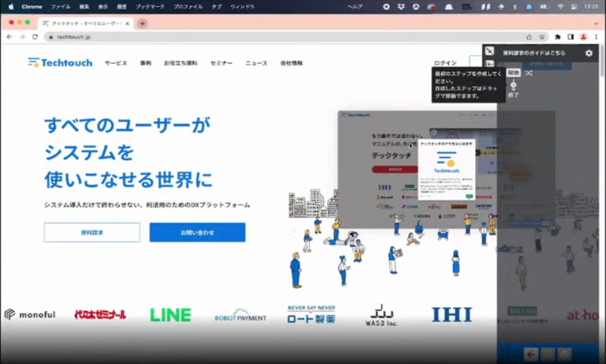606x364 pixels.
Task: Click the back arrow icon in bottom toolbar
Action: point(531,354)
